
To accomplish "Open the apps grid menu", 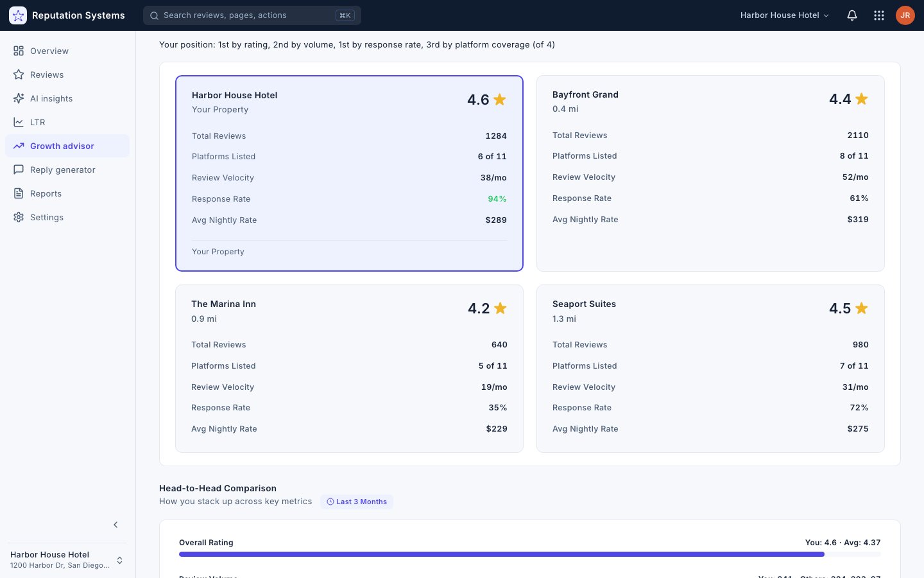I will [x=879, y=15].
